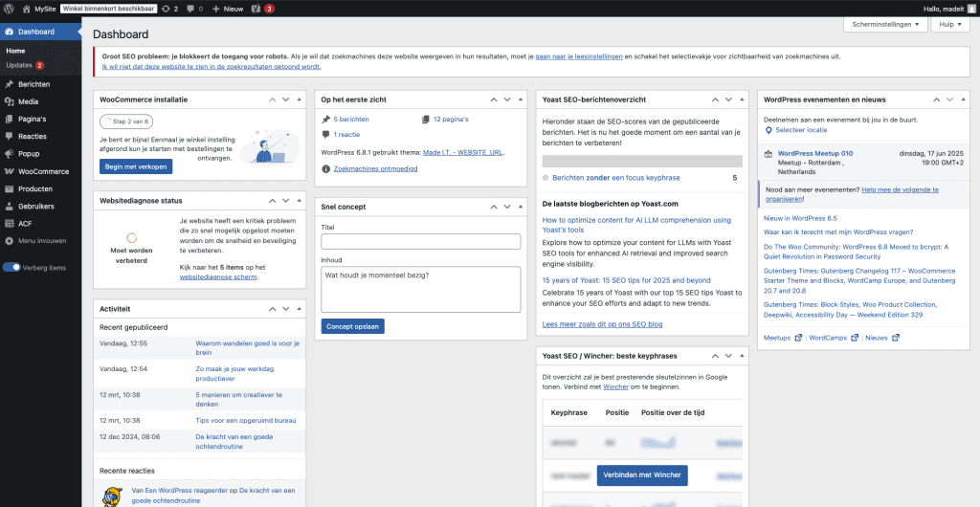Click the plus Nieuw icon
980x507 pixels.
point(216,9)
